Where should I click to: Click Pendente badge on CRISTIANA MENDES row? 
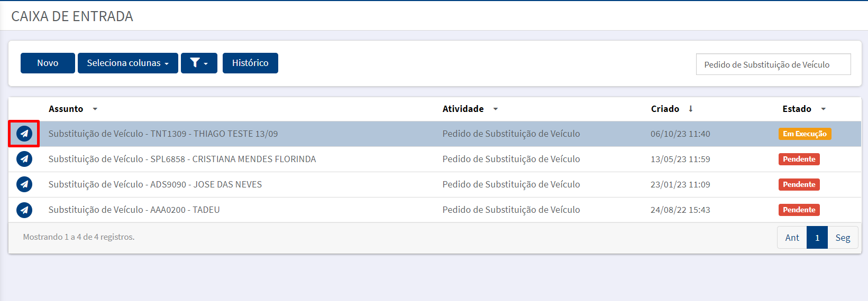799,159
